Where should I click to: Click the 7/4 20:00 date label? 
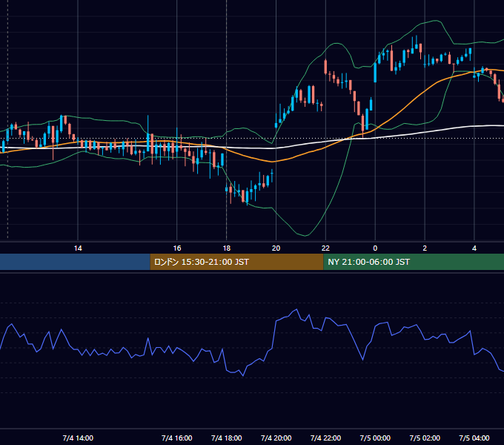tap(276, 438)
